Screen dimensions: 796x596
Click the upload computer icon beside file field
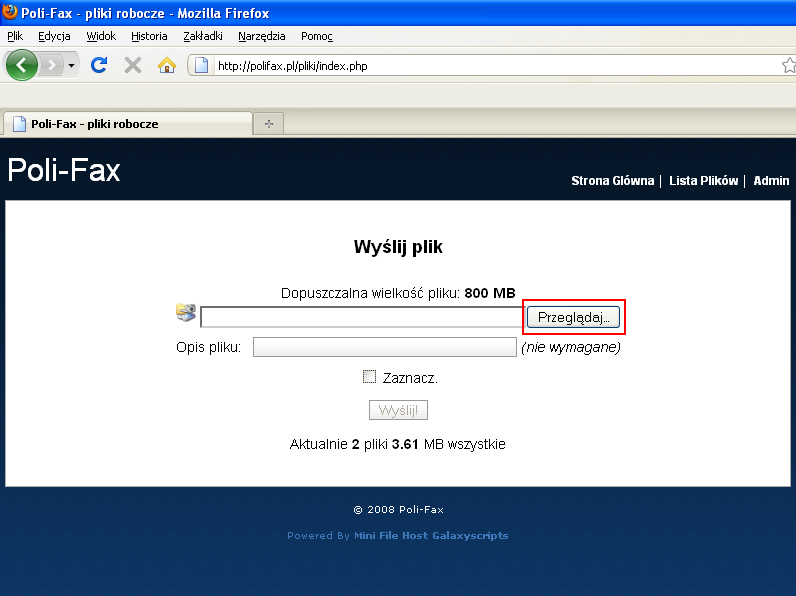[x=186, y=312]
